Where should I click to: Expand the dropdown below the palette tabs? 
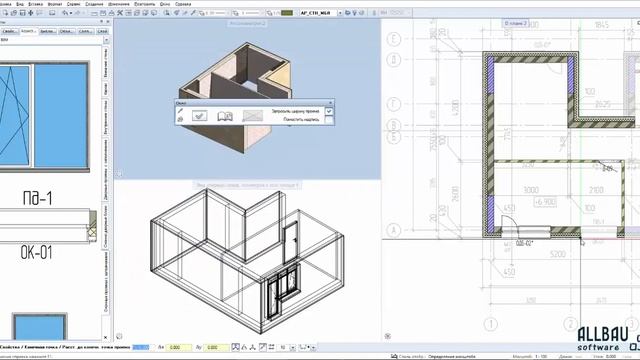pos(106,40)
